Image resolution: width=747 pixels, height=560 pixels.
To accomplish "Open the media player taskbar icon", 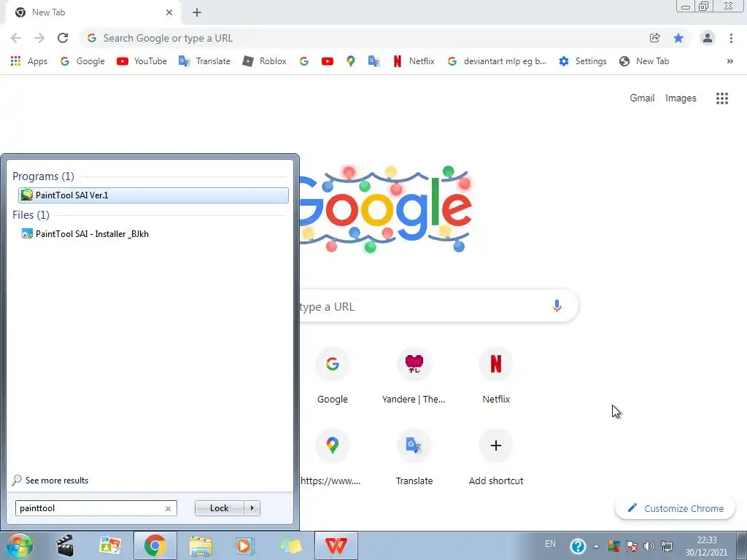I will 245,545.
